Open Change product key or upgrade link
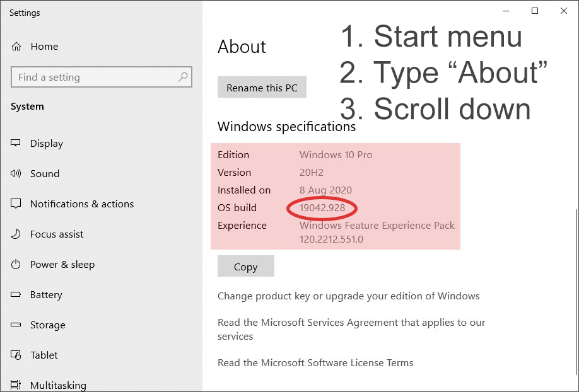This screenshot has height=392, width=579. 348,296
